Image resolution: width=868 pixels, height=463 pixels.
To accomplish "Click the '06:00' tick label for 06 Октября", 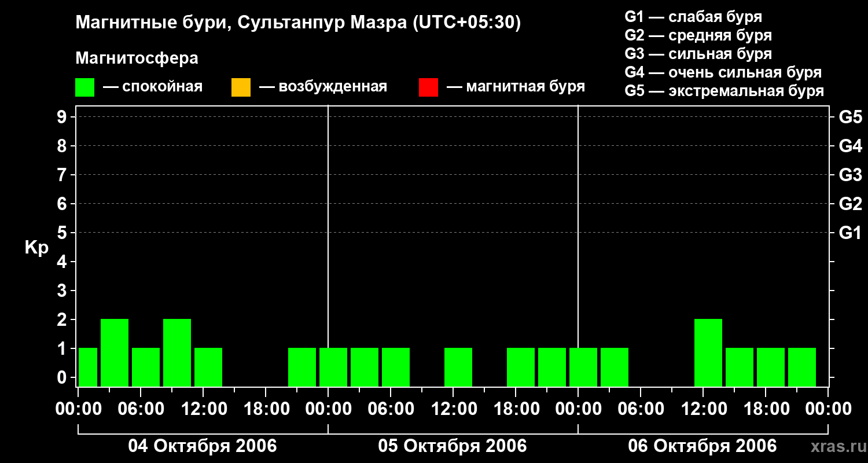I will pyautogui.click(x=641, y=409).
